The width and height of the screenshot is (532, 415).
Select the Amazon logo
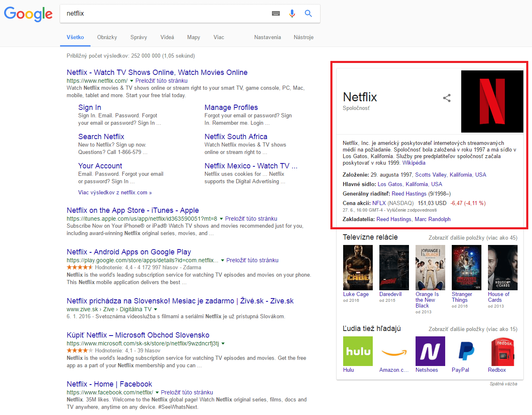tap(394, 351)
